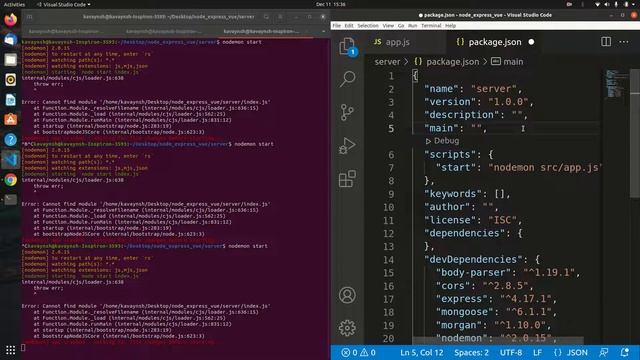Open notifications bell in status bar

(x=624, y=352)
